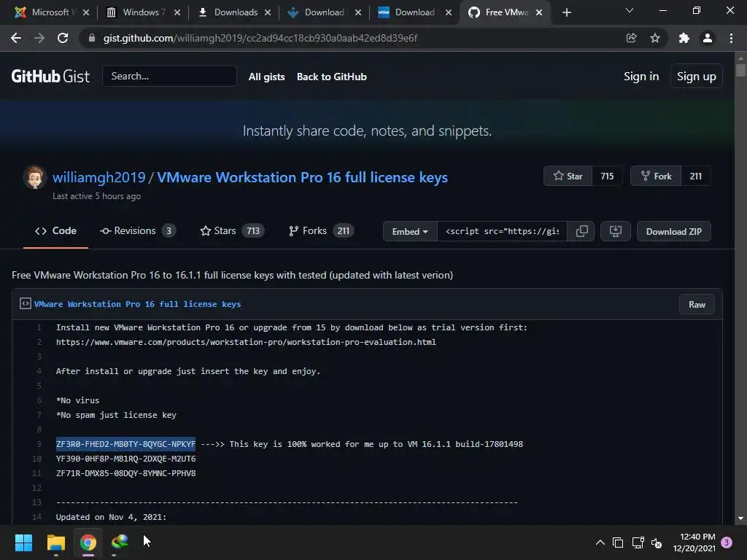Close the Downloads tab
Image resolution: width=747 pixels, height=560 pixels.
click(268, 13)
